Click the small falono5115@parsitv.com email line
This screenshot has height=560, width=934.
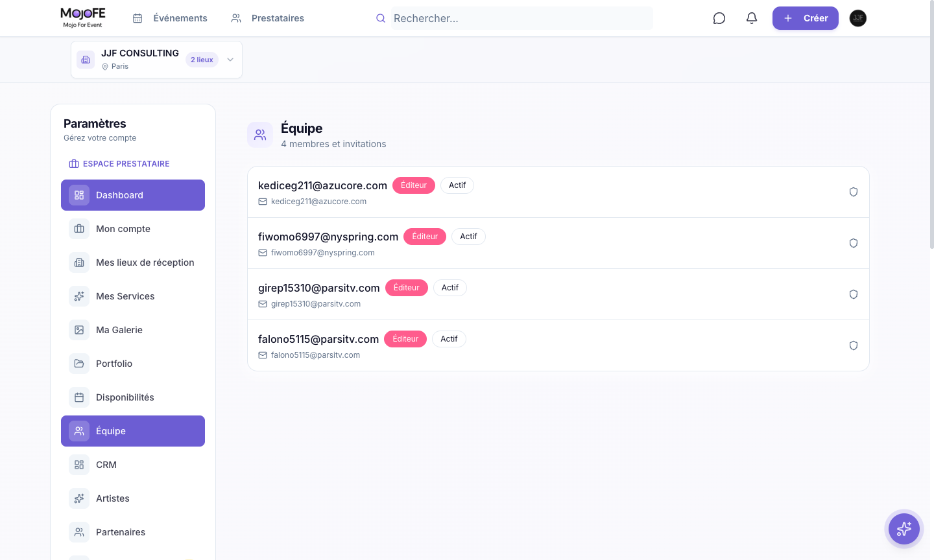point(315,355)
